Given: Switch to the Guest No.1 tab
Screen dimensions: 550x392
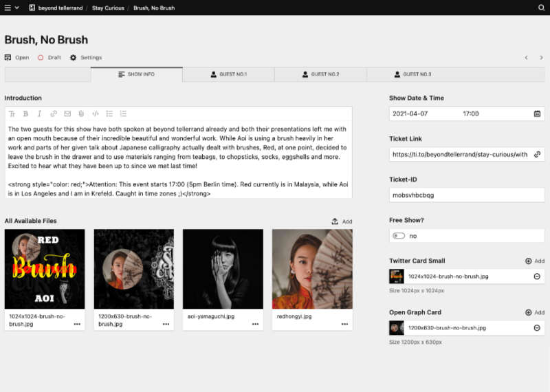Looking at the screenshot, I should point(229,74).
